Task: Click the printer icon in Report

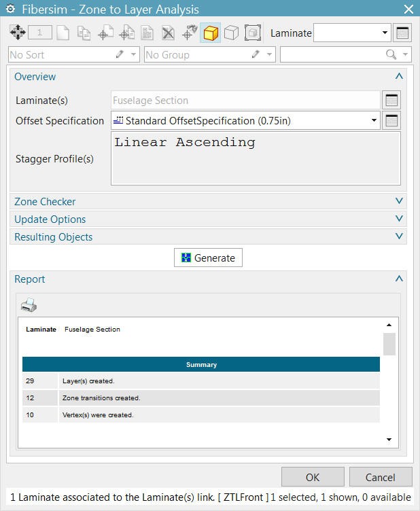Action: [x=29, y=305]
